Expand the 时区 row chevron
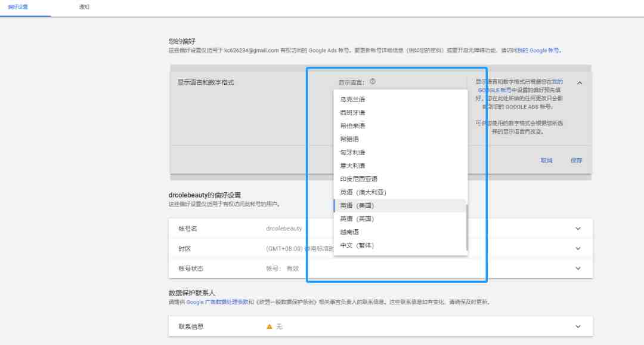 [x=578, y=249]
